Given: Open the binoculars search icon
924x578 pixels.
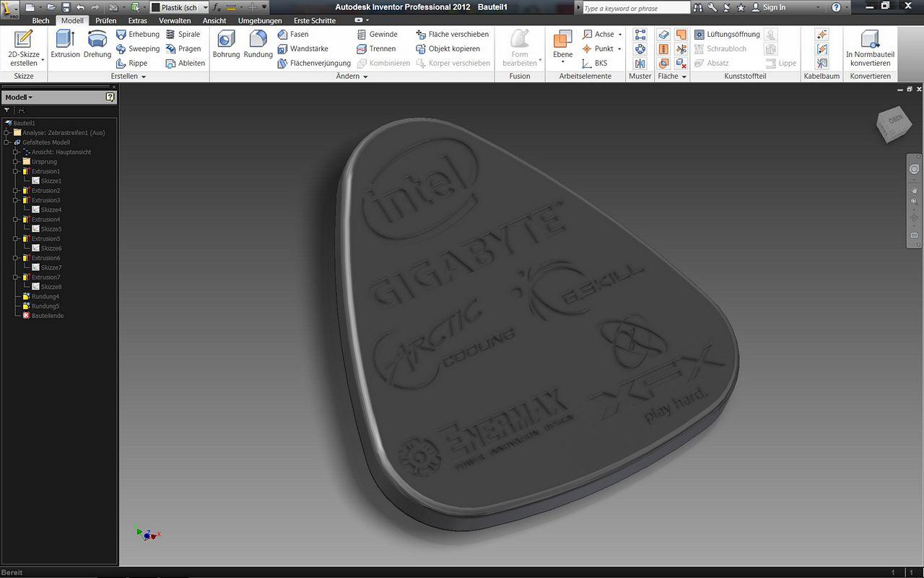Looking at the screenshot, I should point(698,7).
